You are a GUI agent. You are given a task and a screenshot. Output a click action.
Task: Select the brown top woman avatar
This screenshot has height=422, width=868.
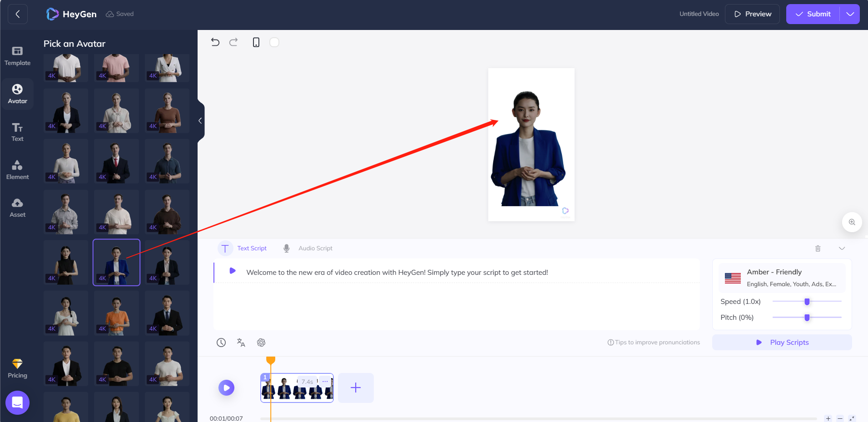point(167,111)
